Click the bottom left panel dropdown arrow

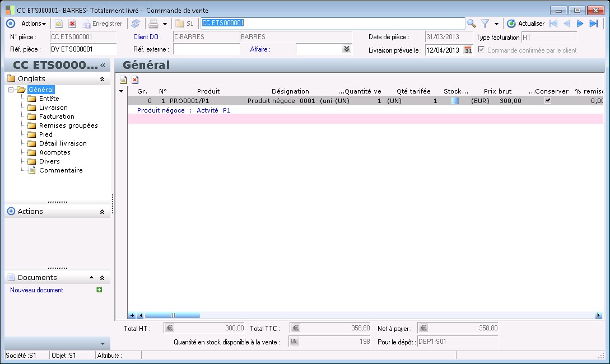tap(103, 344)
